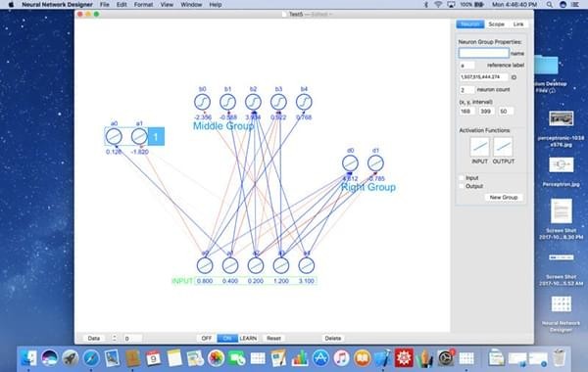Click the interval field showing 50
Image resolution: width=588 pixels, height=372 pixels.
[506, 112]
